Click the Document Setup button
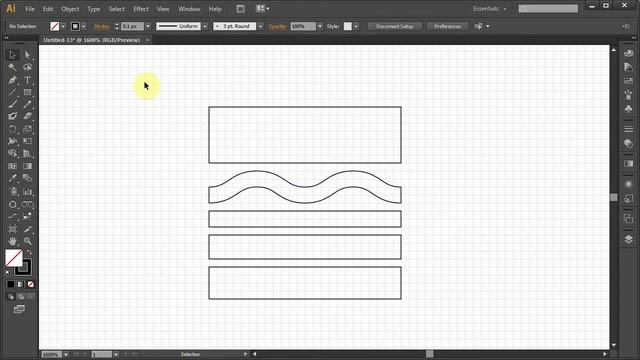Image resolution: width=640 pixels, height=360 pixels. pyautogui.click(x=395, y=27)
